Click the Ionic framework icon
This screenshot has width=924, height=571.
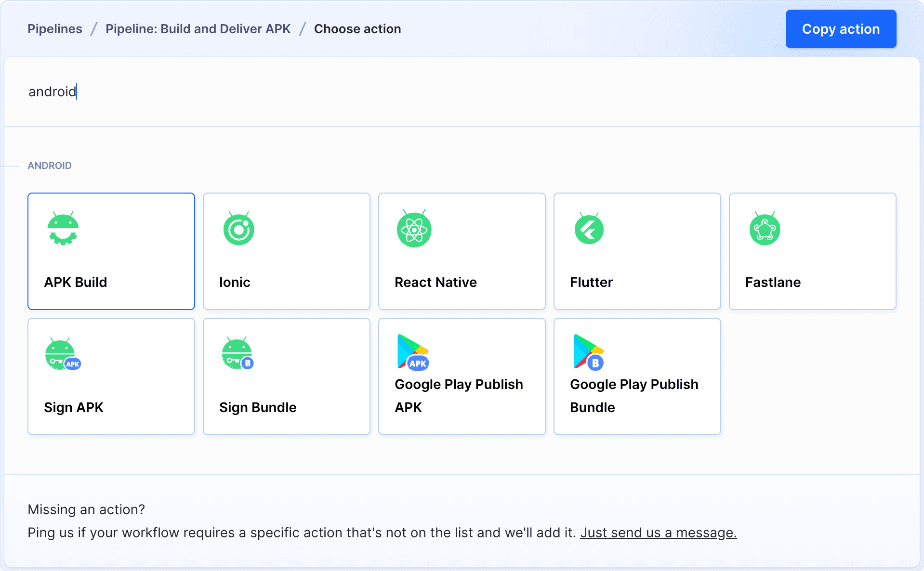238,229
